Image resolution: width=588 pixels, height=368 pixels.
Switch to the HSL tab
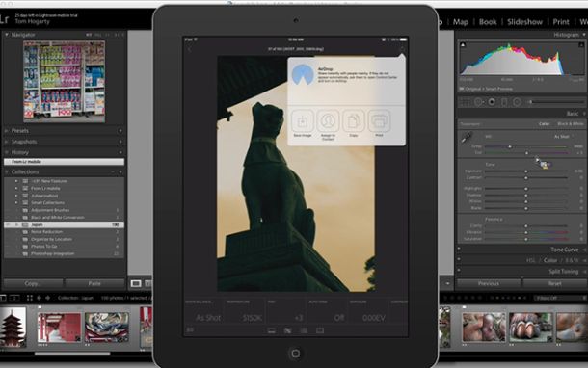tap(530, 260)
